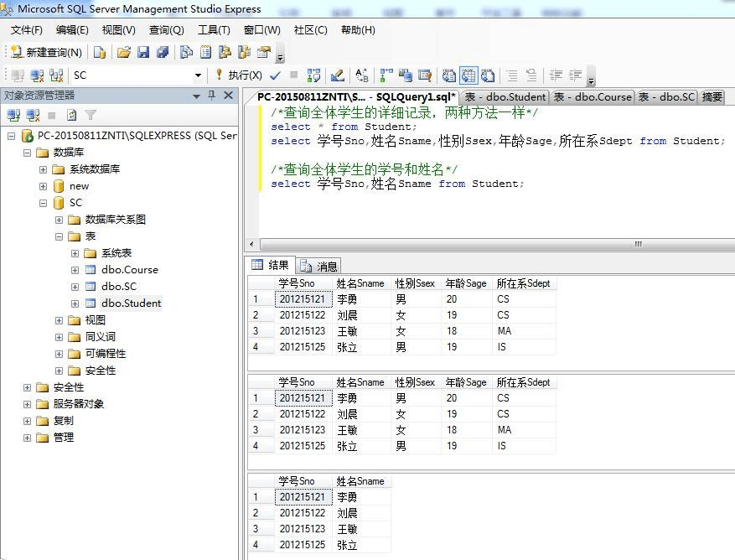Toggle Include Actual Execution Plan
This screenshot has height=560, width=735.
coord(386,75)
